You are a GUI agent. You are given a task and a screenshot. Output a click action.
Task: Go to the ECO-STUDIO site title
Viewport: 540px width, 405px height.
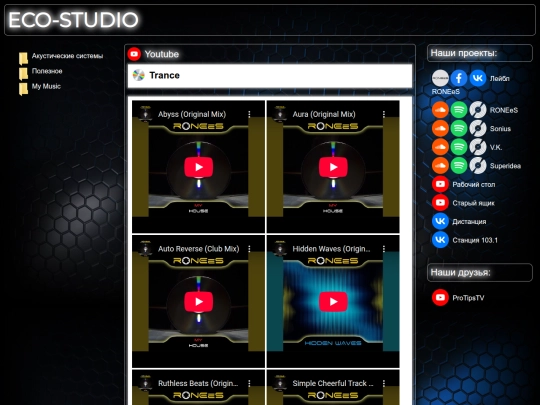[73, 20]
